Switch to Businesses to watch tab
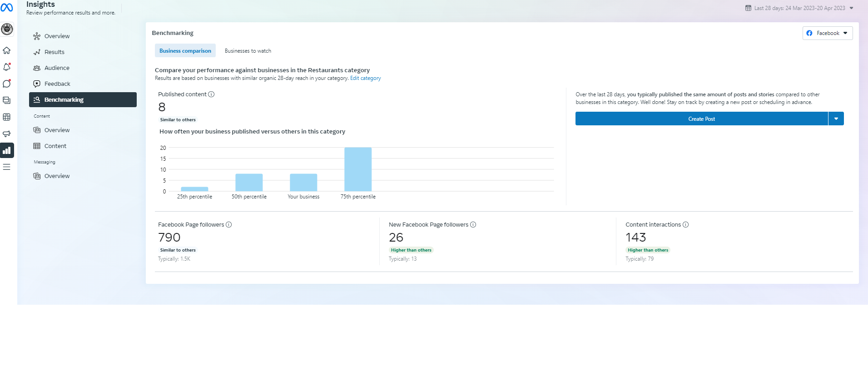 point(248,51)
